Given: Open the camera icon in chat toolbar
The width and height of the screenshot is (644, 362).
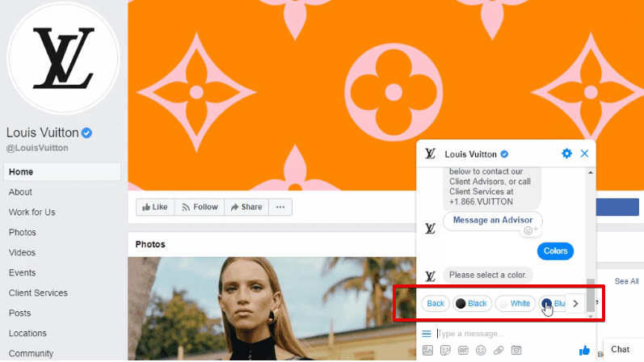Looking at the screenshot, I should 516,351.
